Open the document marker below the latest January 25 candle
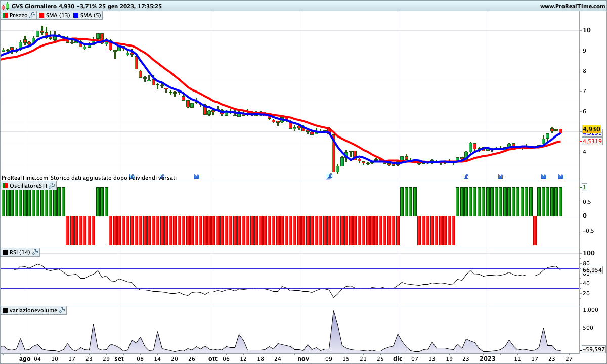The height and width of the screenshot is (364, 607). click(560, 176)
